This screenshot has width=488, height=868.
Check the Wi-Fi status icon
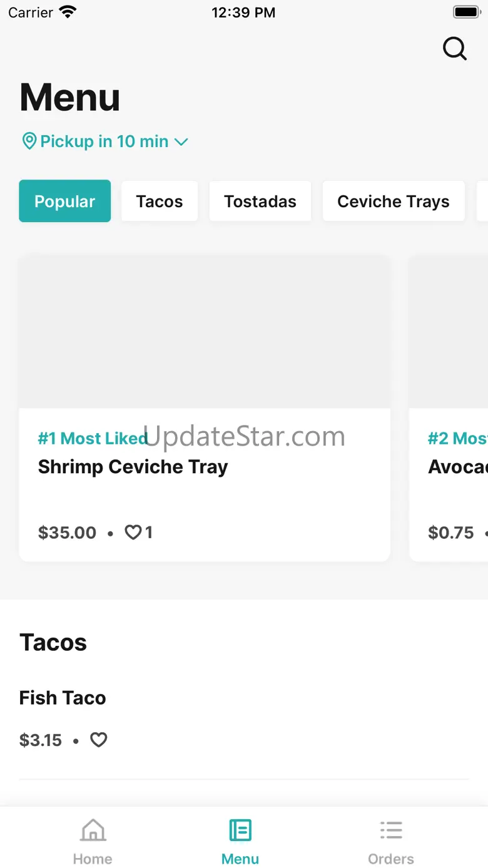point(66,12)
